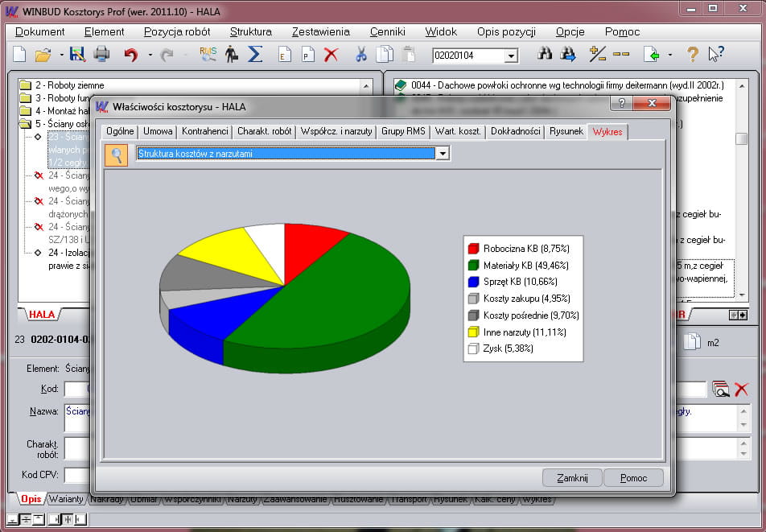The image size is (766, 532).
Task: Click the yellow question mark help icon
Action: [x=691, y=55]
